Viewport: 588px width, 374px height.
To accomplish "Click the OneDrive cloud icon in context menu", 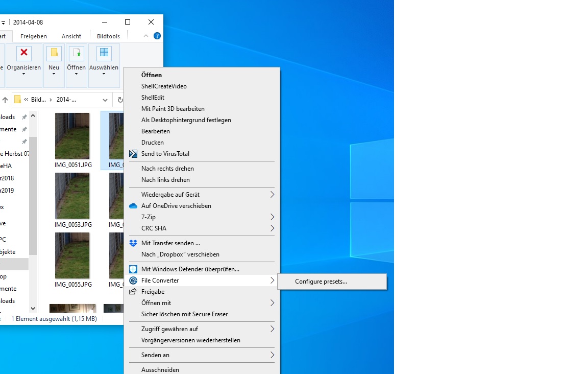I will click(x=133, y=206).
